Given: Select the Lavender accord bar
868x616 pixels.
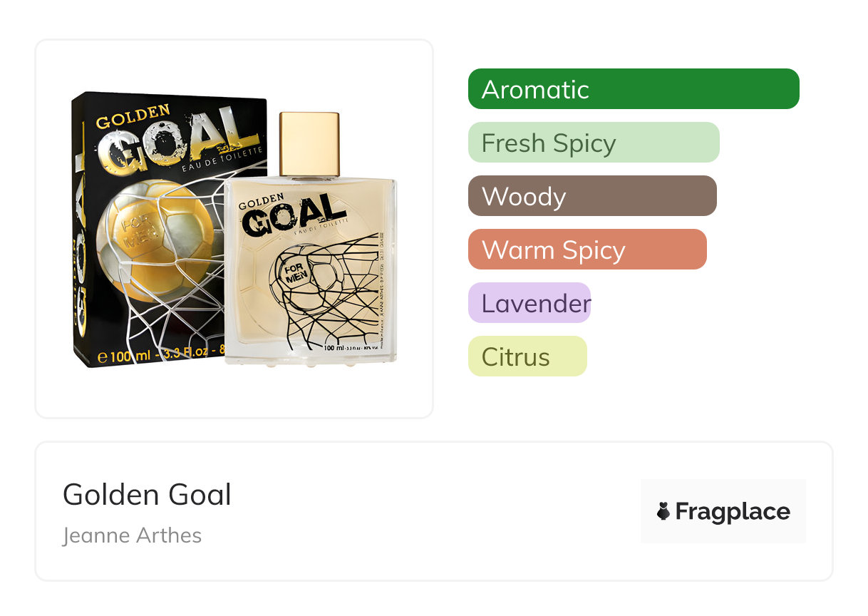Looking at the screenshot, I should (x=529, y=303).
